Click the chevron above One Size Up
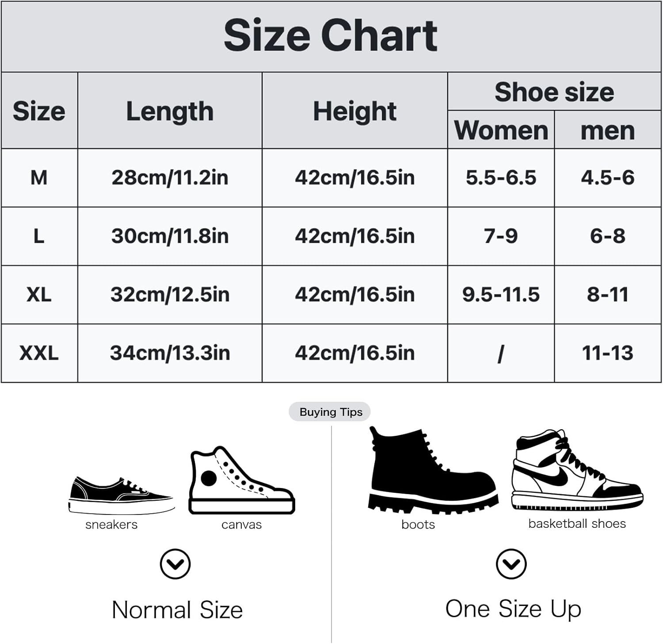 511,564
